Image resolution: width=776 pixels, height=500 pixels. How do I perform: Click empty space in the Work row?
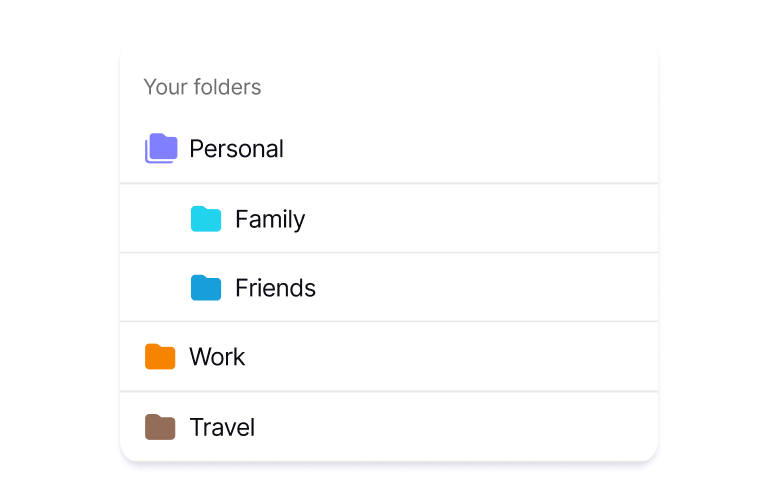point(450,357)
